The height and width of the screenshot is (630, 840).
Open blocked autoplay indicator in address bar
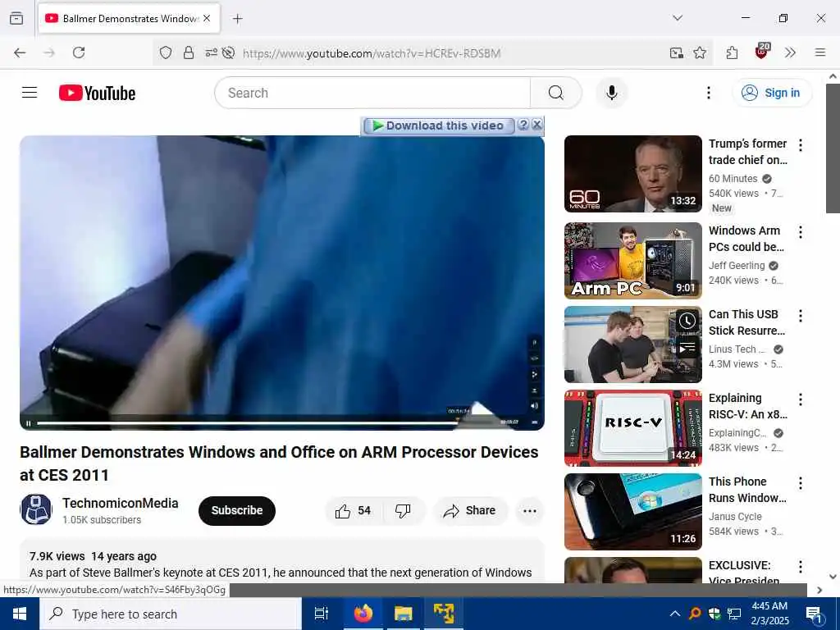coord(228,52)
